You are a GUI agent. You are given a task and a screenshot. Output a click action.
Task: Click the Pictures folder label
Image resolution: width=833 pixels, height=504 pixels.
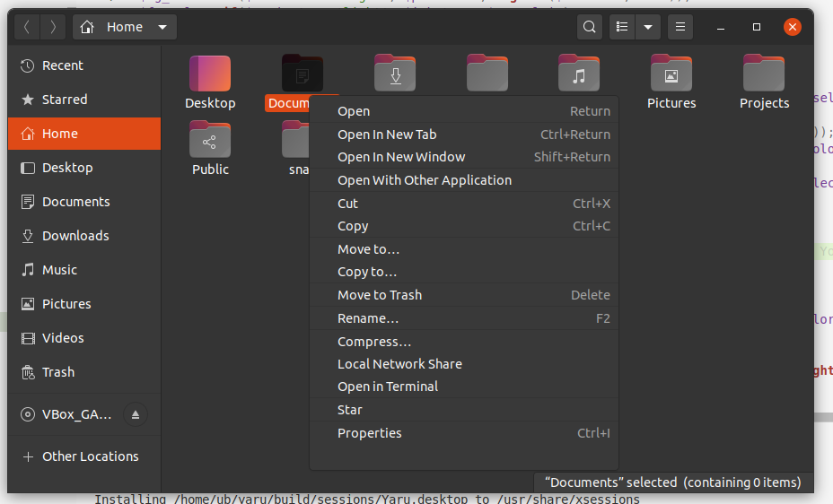click(x=671, y=103)
